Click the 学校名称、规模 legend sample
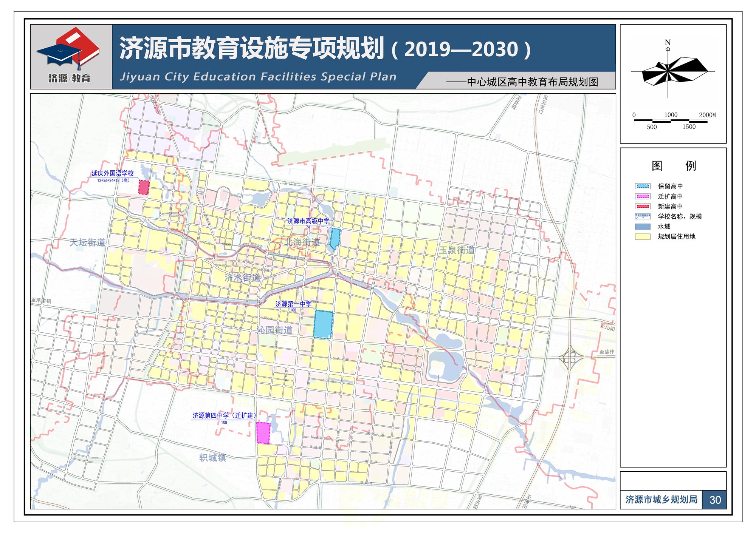 coord(643,216)
